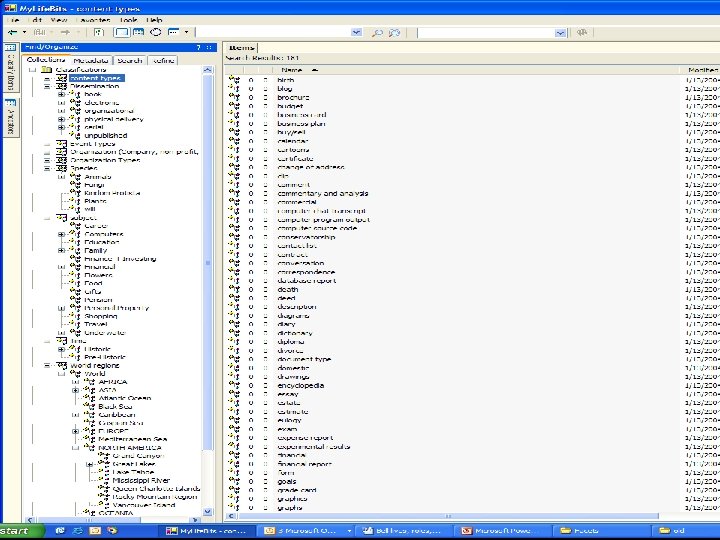Click the icon next to goals item

234,481
